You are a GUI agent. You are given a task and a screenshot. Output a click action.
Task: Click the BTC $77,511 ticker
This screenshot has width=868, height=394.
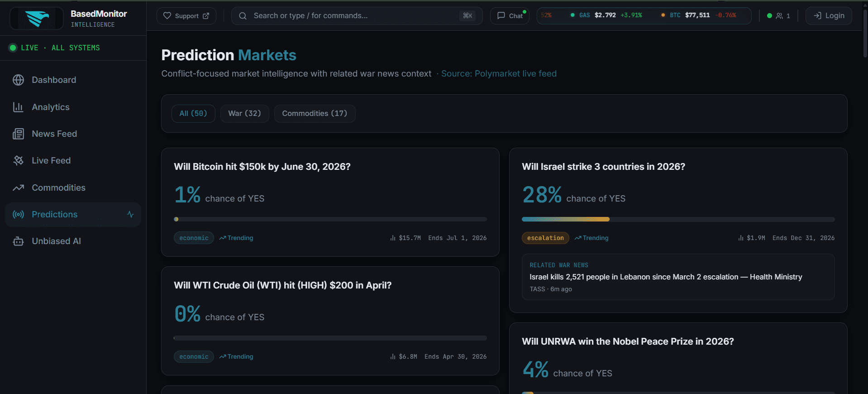(699, 15)
